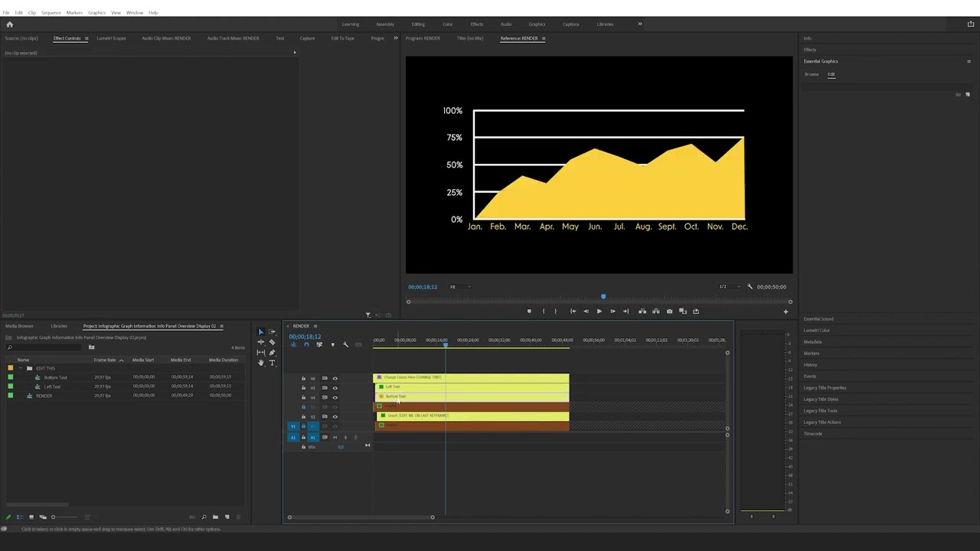The image size is (980, 551).
Task: Open the Legacy Title Properties panel
Action: coord(825,388)
